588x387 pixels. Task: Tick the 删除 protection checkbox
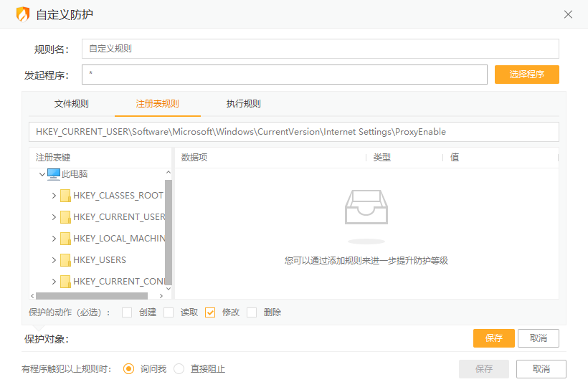click(252, 312)
